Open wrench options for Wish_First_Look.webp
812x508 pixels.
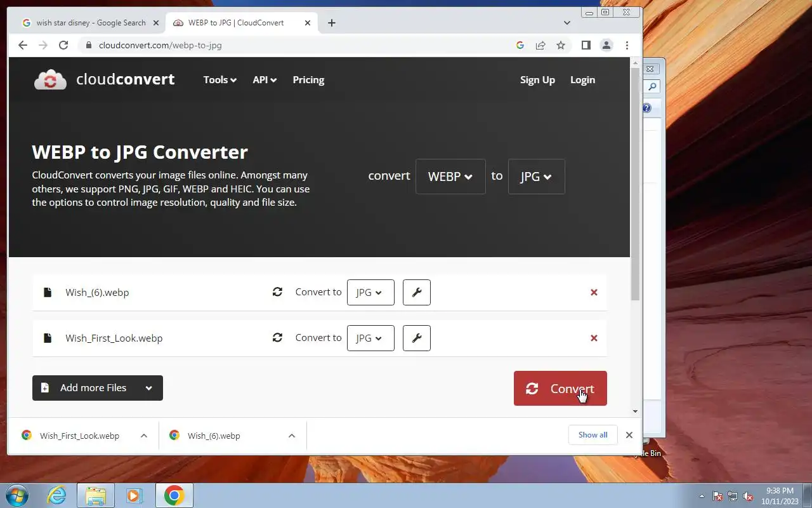point(417,338)
